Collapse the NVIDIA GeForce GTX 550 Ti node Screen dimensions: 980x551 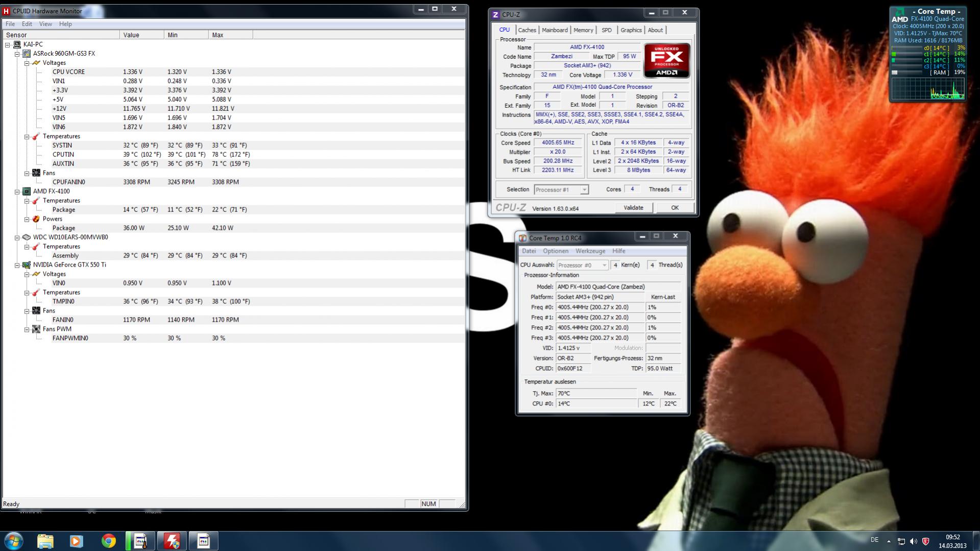click(17, 265)
